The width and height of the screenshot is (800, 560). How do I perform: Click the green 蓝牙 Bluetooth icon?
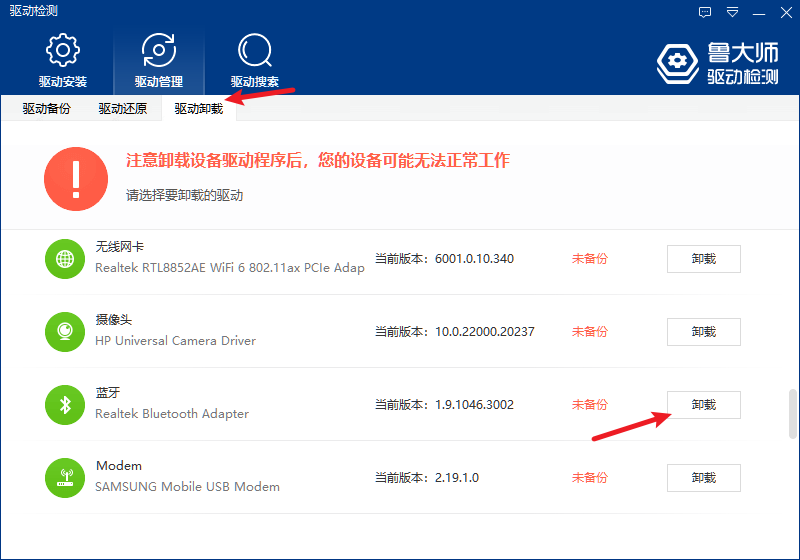pos(65,405)
